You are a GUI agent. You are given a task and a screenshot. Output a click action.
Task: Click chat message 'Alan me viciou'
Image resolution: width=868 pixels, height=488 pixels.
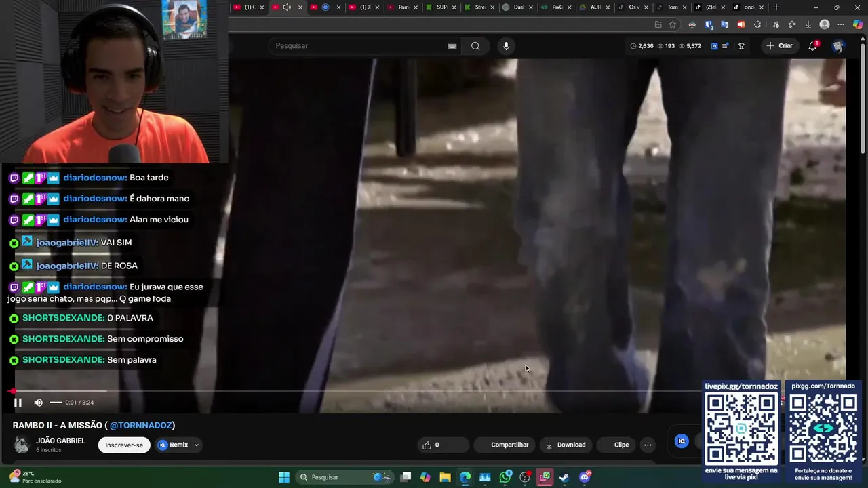click(159, 220)
